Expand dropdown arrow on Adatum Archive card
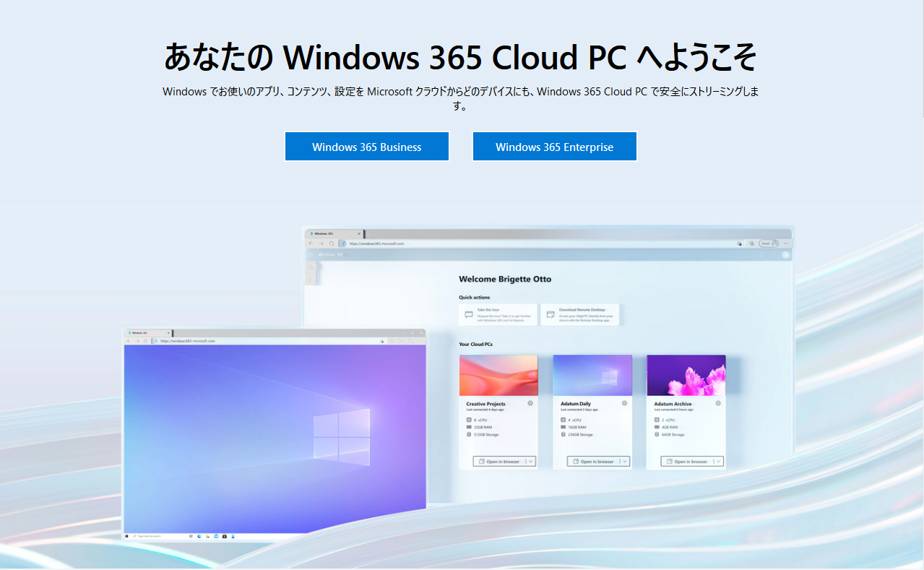This screenshot has width=924, height=570. [x=718, y=461]
